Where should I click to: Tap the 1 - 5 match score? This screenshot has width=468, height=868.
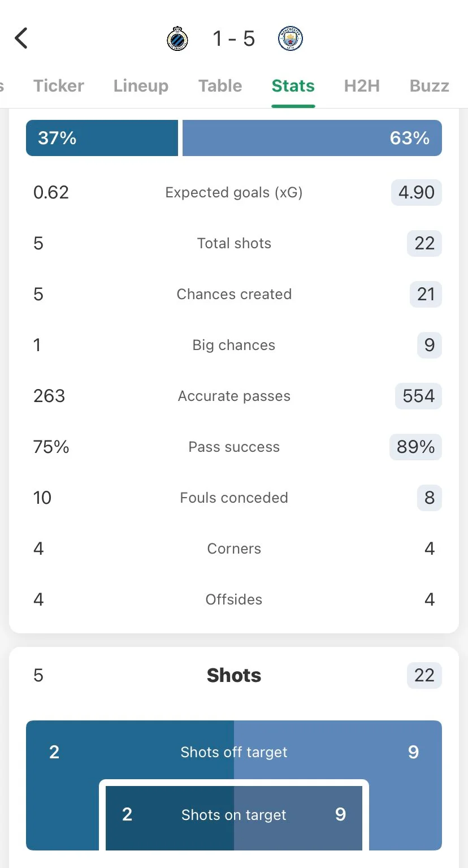(x=234, y=39)
